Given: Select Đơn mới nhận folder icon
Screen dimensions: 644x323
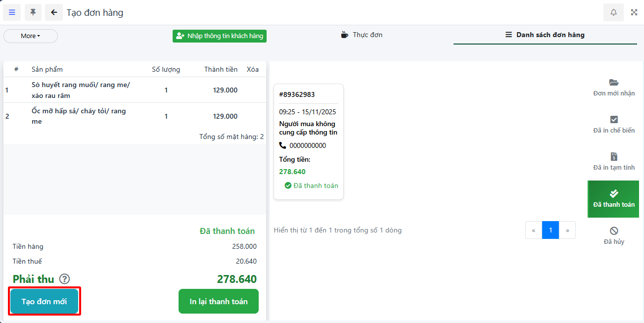Looking at the screenshot, I should pyautogui.click(x=614, y=83).
